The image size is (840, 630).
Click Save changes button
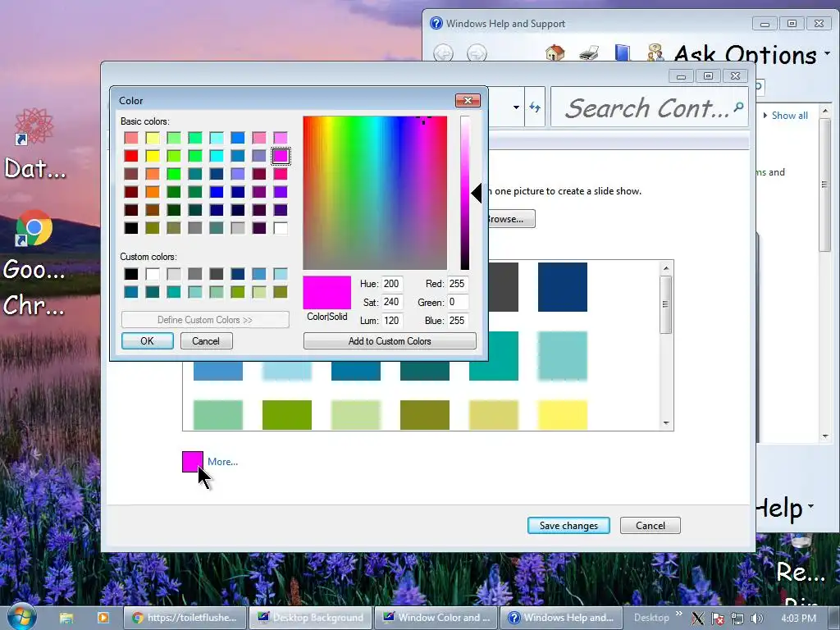click(568, 526)
